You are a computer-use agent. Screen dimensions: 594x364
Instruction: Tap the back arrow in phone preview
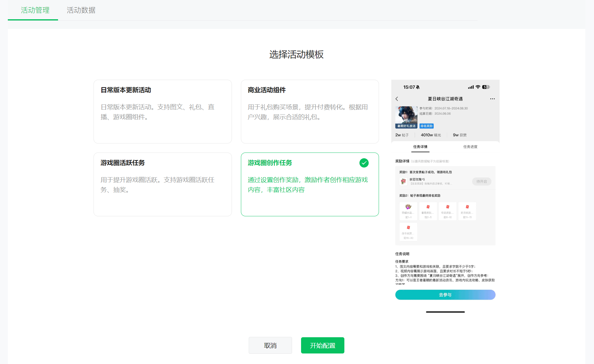397,99
